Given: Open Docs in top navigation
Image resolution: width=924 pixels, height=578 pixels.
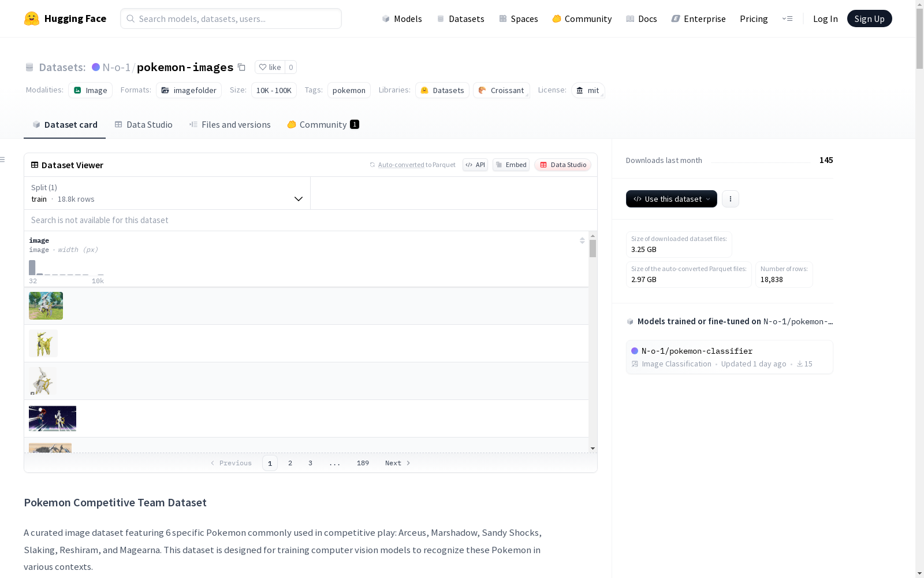Looking at the screenshot, I should tap(642, 18).
